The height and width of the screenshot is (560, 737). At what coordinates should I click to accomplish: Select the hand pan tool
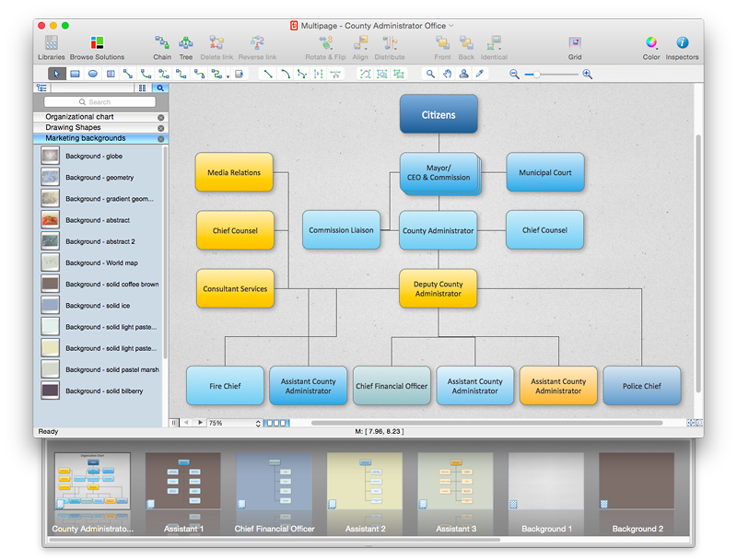(x=447, y=74)
